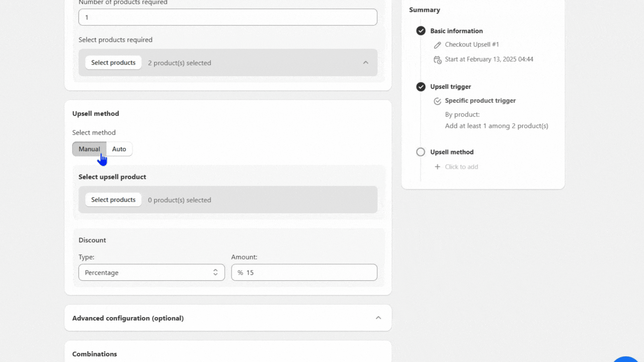Screen dimensions: 644x362
Task: Click Select products for required products
Action: click(x=113, y=63)
